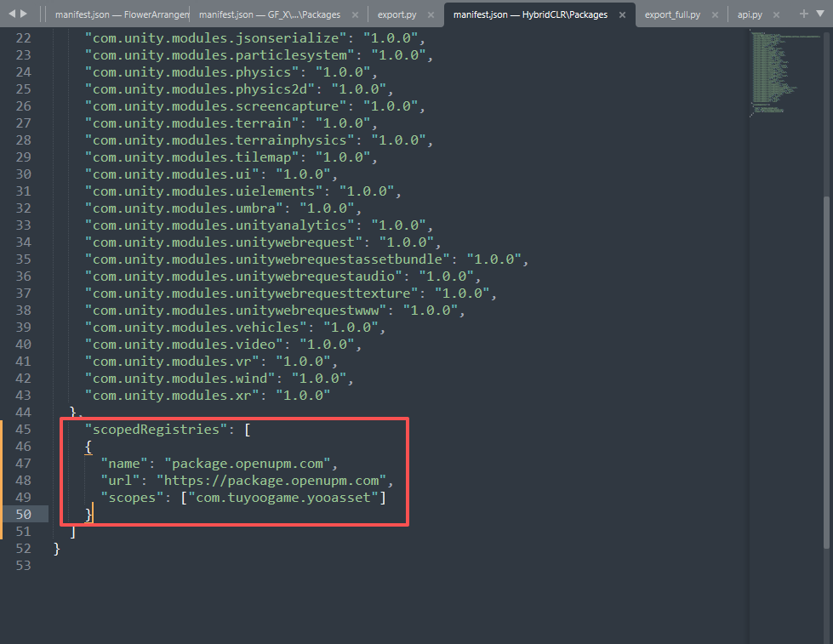Image resolution: width=833 pixels, height=644 pixels.
Task: Click line number 22 in gutter
Action: (x=23, y=38)
